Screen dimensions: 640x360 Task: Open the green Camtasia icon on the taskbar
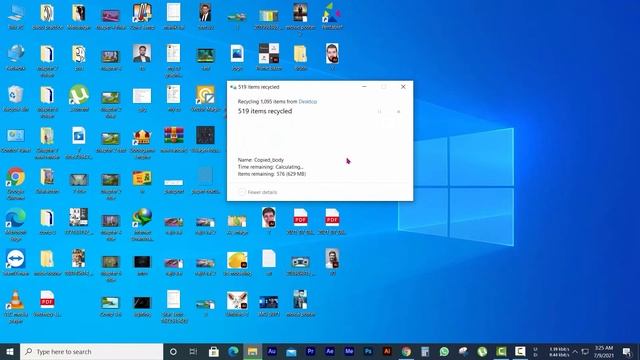(502, 351)
